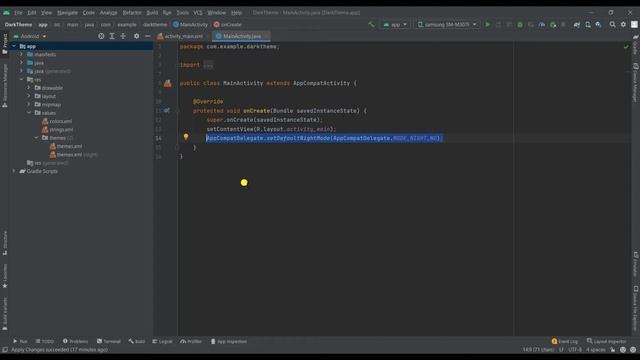Expand the drawable folder
The height and width of the screenshot is (360, 640).
click(29, 88)
